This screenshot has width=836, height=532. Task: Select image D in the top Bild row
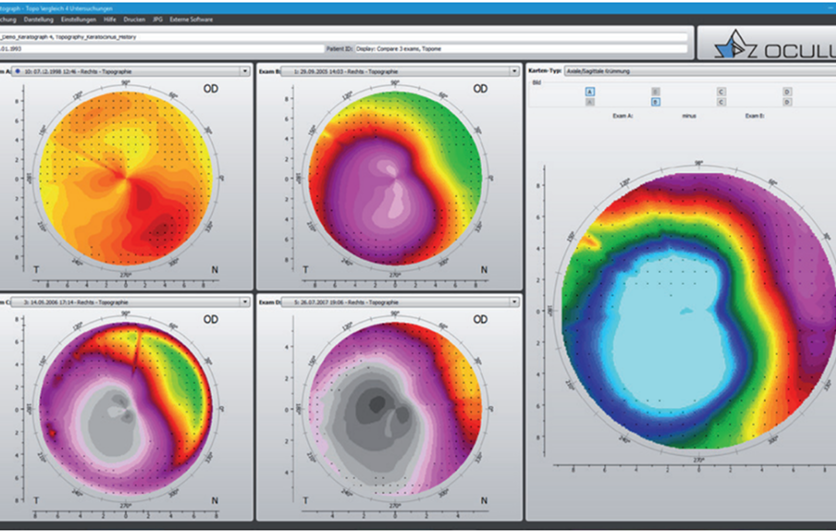[x=787, y=92]
